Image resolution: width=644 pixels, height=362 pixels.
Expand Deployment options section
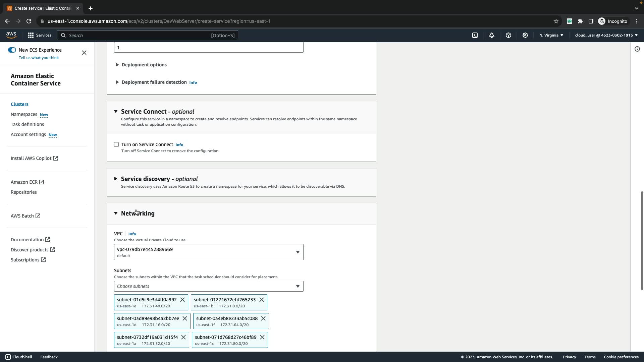pyautogui.click(x=144, y=65)
